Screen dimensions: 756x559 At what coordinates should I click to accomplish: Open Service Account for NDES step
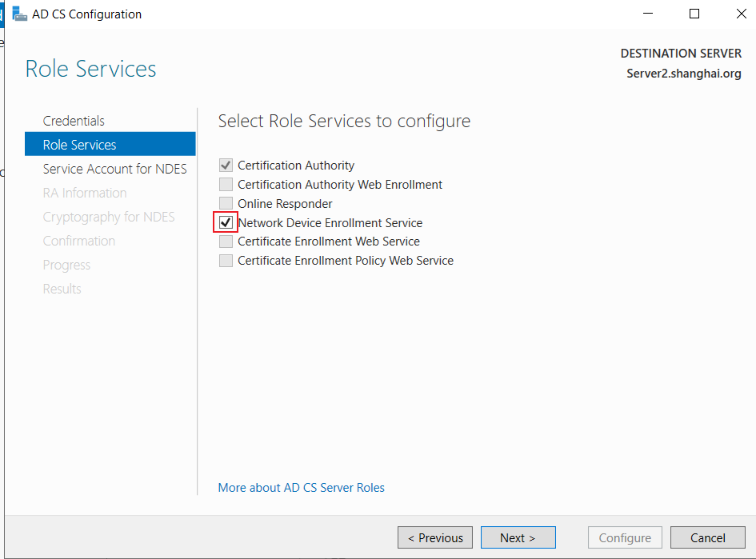coord(114,169)
